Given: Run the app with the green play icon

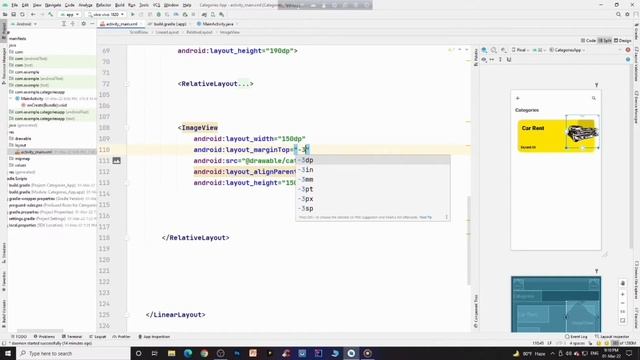Looking at the screenshot, I should point(132,15).
